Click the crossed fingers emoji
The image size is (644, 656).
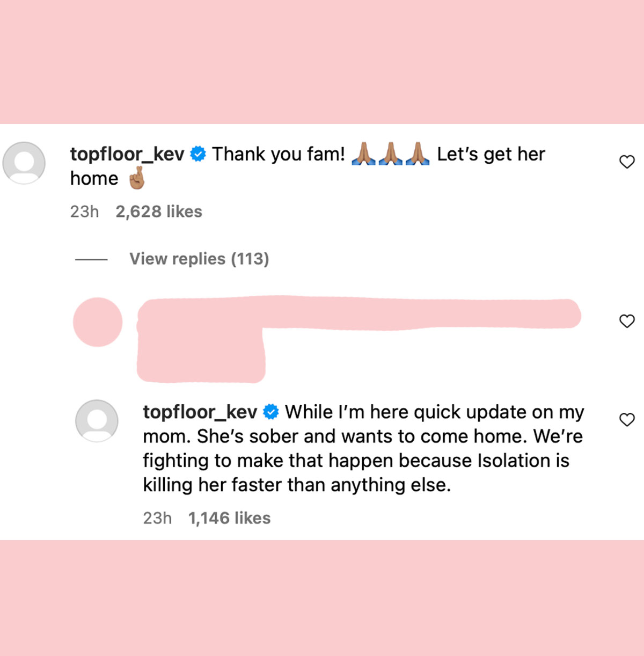(137, 178)
